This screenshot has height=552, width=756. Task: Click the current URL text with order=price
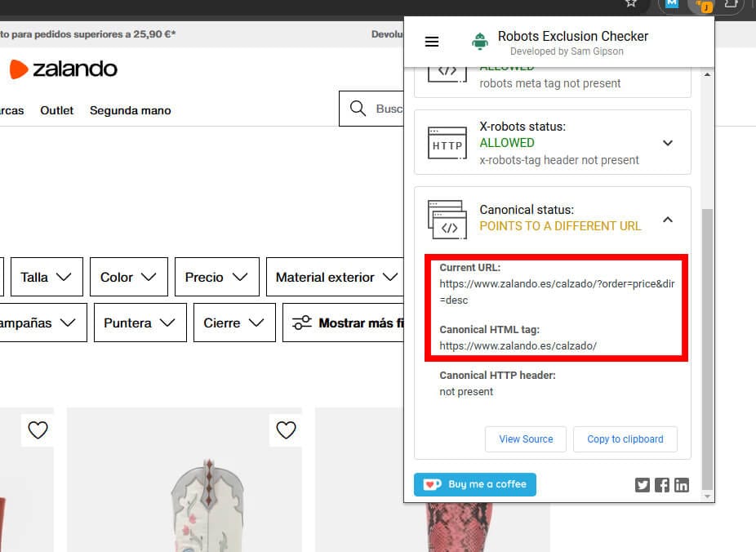tap(557, 292)
